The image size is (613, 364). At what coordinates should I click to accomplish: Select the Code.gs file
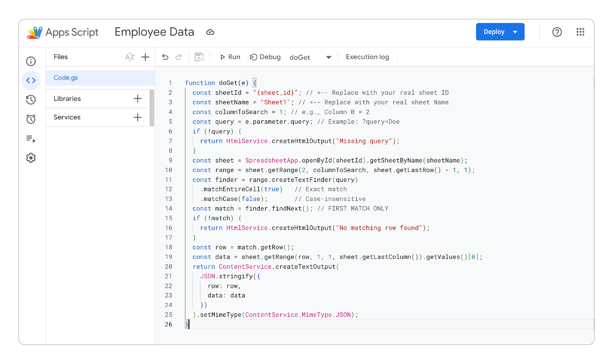point(66,78)
